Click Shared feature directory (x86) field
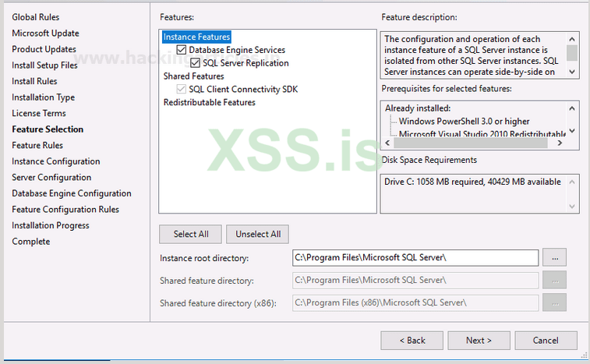Image resolution: width=590 pixels, height=364 pixels. [x=415, y=303]
